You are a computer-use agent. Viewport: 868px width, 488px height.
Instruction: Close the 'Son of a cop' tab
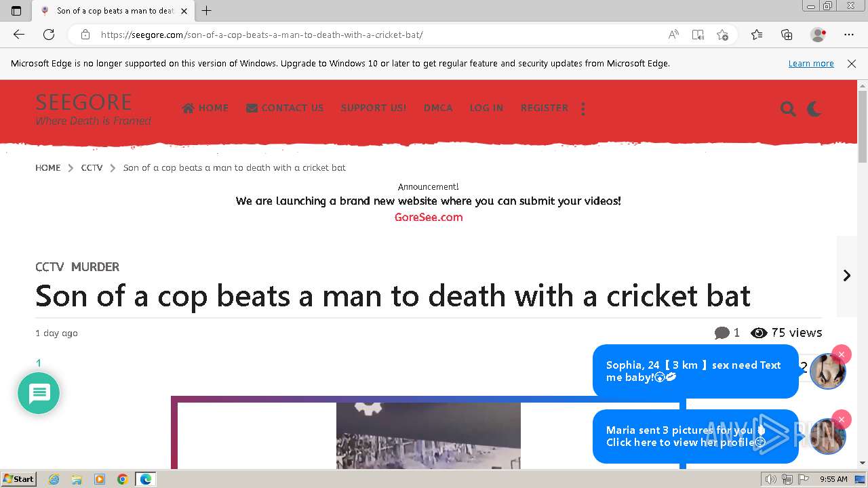[184, 11]
